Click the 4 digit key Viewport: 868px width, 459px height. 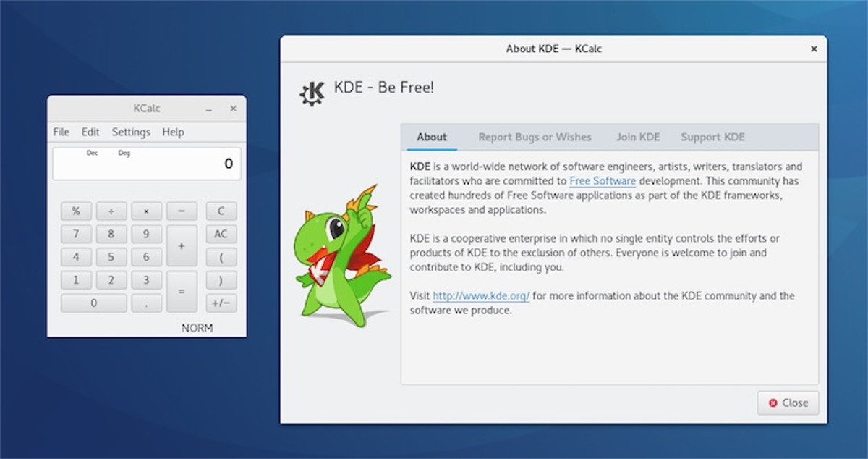click(x=76, y=257)
